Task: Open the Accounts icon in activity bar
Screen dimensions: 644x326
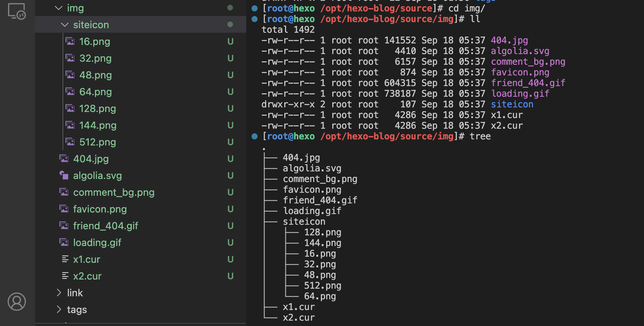Action: click(17, 302)
